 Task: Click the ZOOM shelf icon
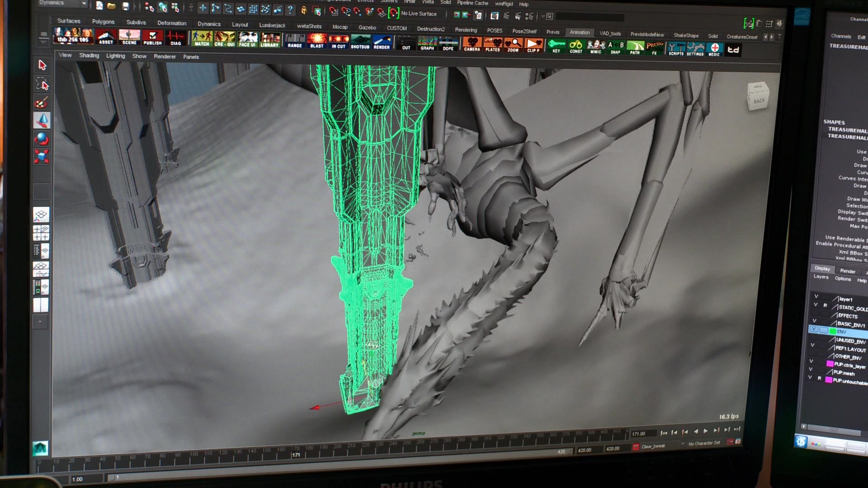[513, 46]
